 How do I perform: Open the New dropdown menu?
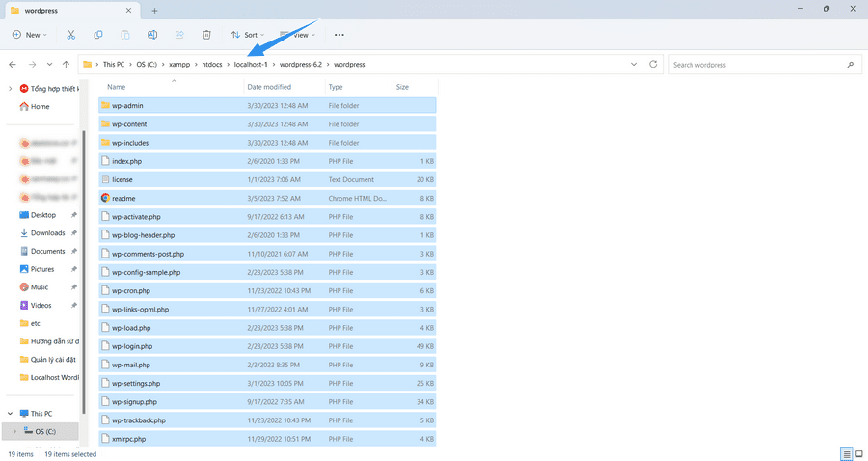(x=29, y=35)
